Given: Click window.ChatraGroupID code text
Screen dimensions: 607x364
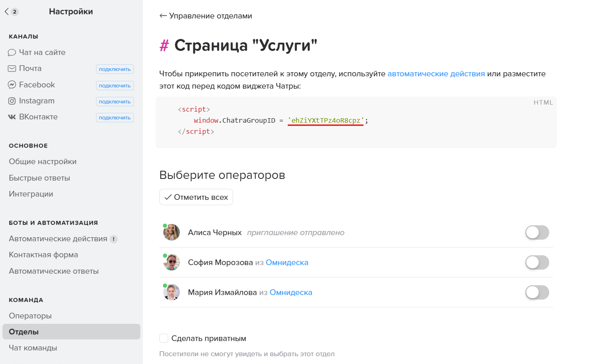Looking at the screenshot, I should pyautogui.click(x=234, y=120).
